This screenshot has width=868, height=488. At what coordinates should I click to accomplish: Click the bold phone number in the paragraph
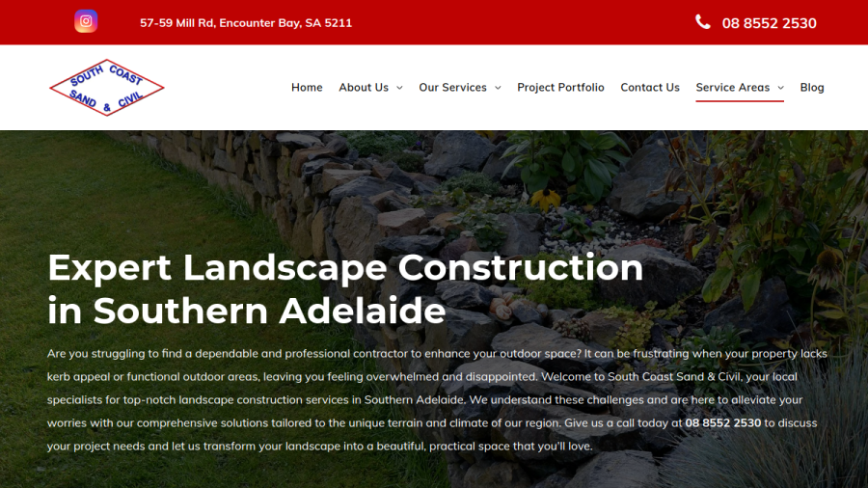(x=723, y=422)
